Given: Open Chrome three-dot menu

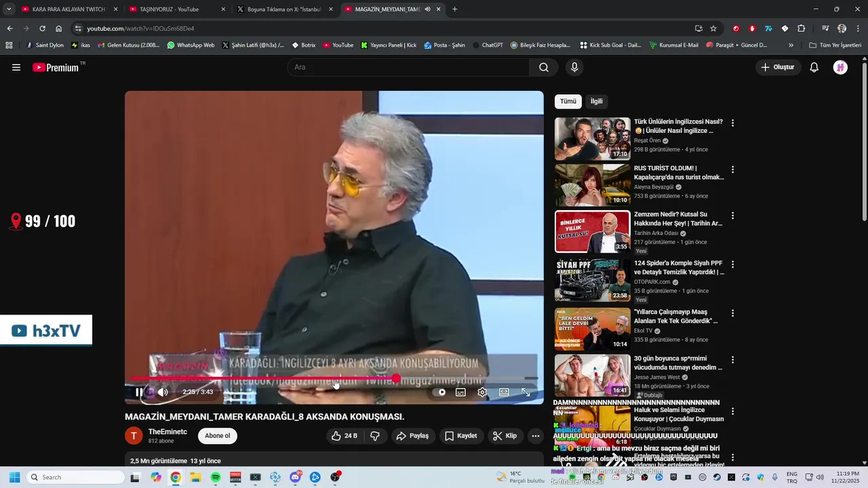Looking at the screenshot, I should [858, 28].
